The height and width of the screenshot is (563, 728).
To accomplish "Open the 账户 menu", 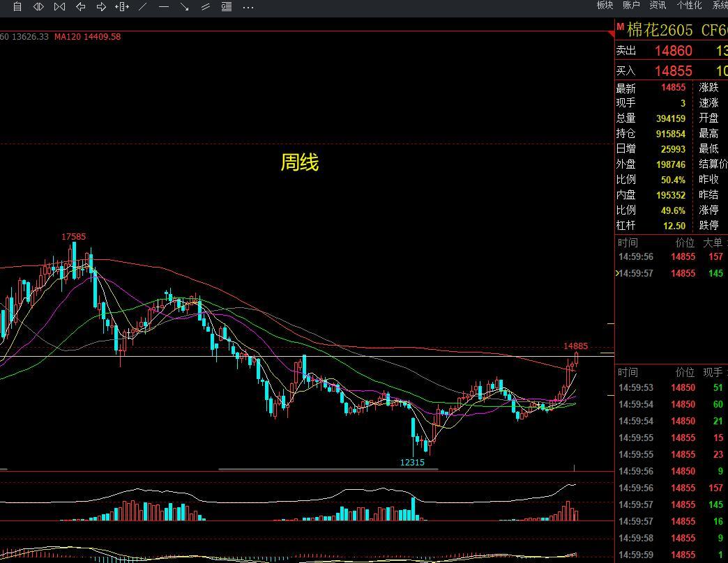I will click(631, 5).
